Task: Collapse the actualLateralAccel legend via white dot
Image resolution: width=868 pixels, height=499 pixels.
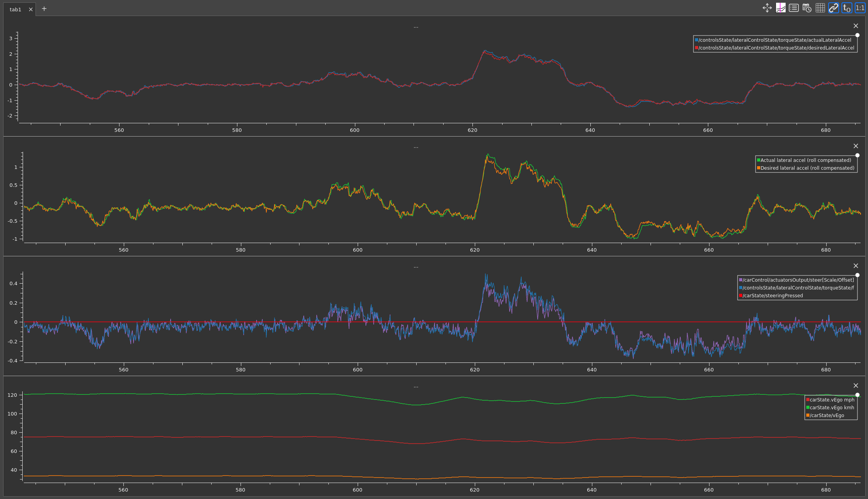Action: (x=857, y=35)
